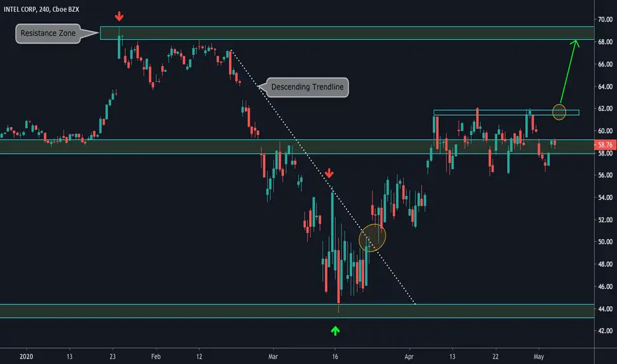Click the Mar date axis label
The height and width of the screenshot is (364, 617).
coord(273,357)
